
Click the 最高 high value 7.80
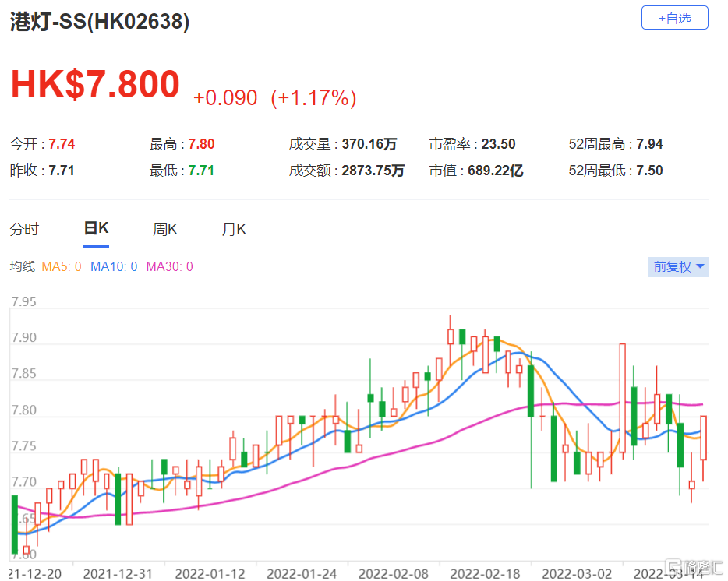coord(201,144)
